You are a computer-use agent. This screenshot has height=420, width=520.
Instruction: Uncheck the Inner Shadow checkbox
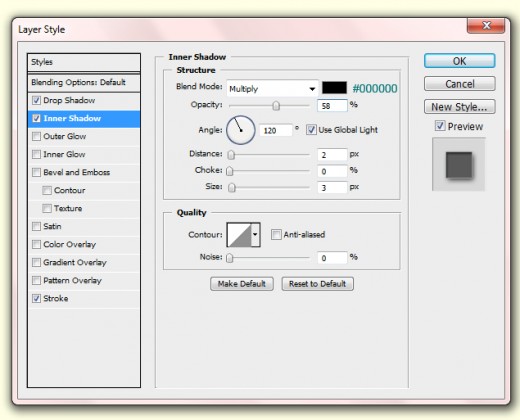(x=36, y=118)
